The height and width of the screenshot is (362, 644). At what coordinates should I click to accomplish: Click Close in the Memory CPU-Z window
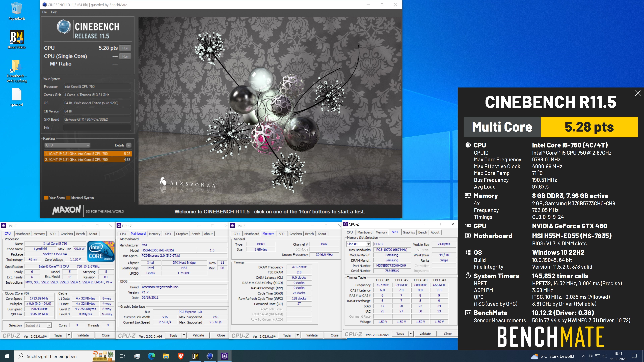pyautogui.click(x=335, y=335)
